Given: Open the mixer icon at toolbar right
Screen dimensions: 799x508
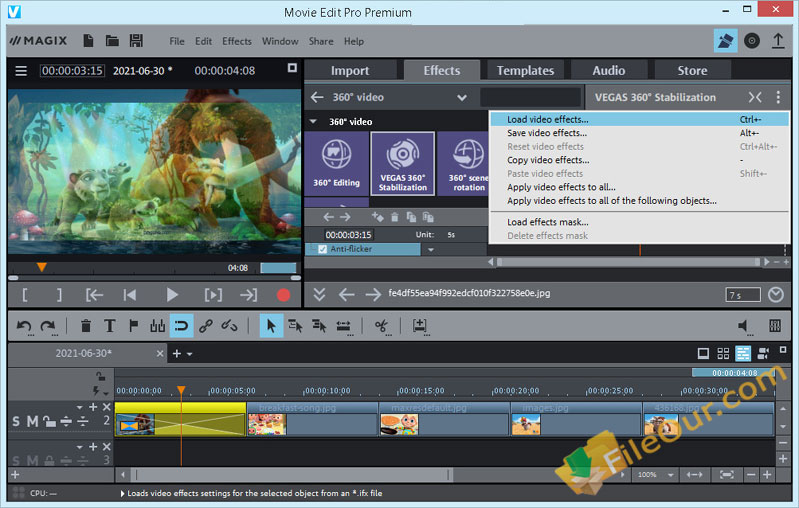Looking at the screenshot, I should click(x=775, y=326).
